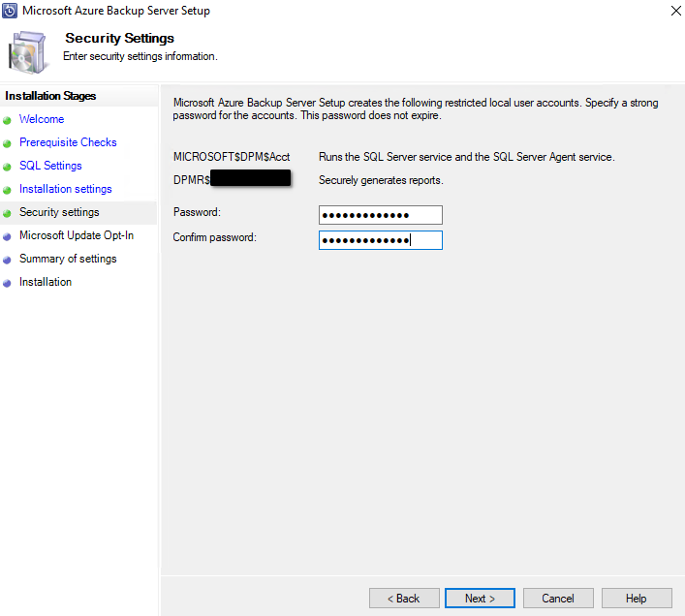Image resolution: width=685 pixels, height=616 pixels.
Task: Open the SQL Settings stage
Action: click(x=50, y=166)
